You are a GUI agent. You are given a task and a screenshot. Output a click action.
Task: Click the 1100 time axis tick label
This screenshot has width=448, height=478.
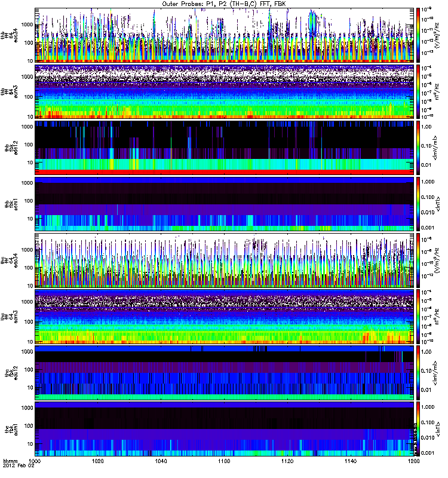[x=224, y=461]
